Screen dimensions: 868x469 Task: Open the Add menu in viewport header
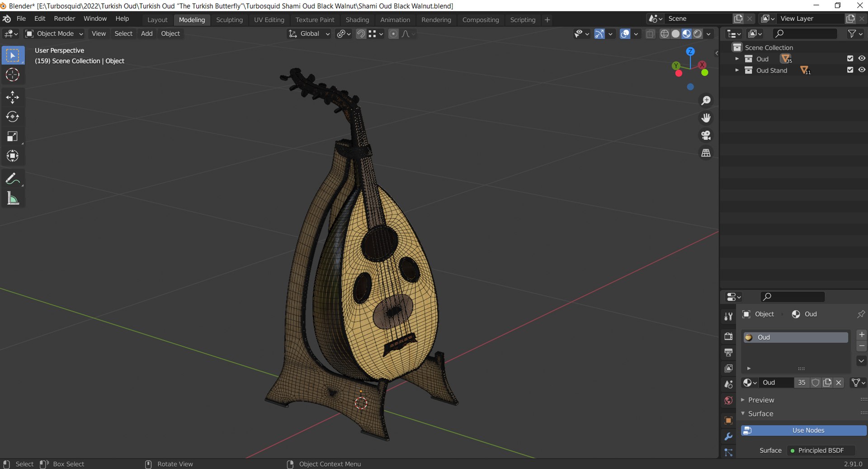(x=146, y=33)
